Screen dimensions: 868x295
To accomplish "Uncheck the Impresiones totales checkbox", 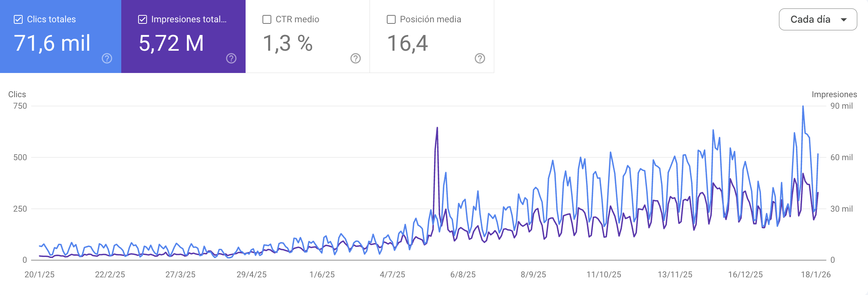I will pos(142,19).
